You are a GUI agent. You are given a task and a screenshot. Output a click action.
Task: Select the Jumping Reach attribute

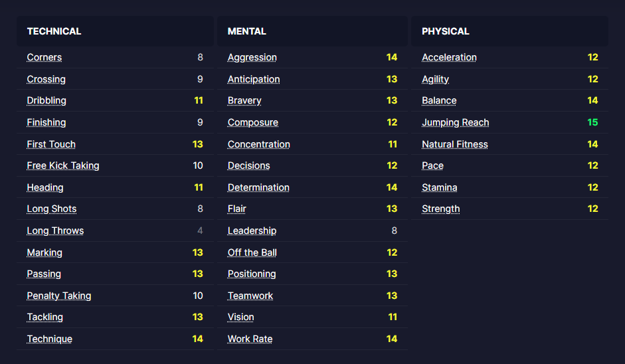[455, 122]
